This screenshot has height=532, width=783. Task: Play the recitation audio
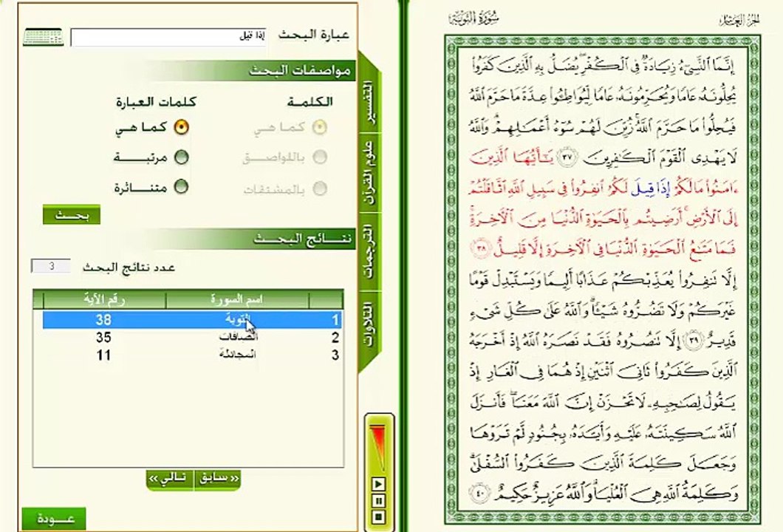[378, 483]
